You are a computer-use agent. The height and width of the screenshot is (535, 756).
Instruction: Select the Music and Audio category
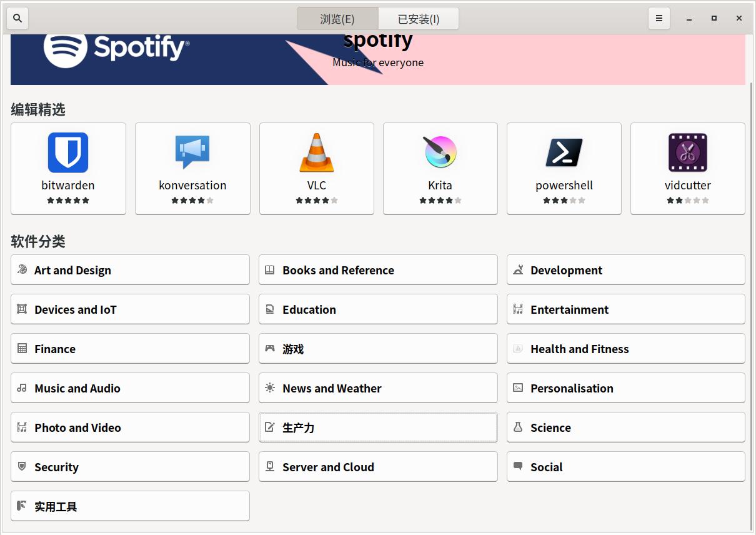(130, 388)
